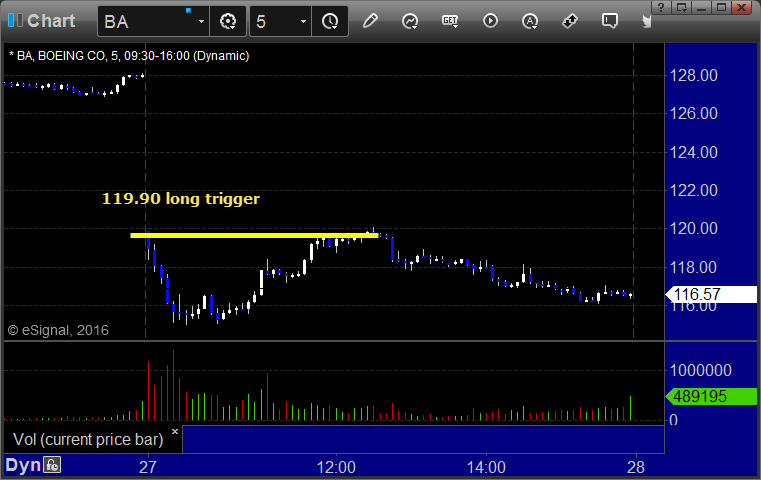
Task: Open the alerts 'A' circle icon
Action: click(529, 21)
